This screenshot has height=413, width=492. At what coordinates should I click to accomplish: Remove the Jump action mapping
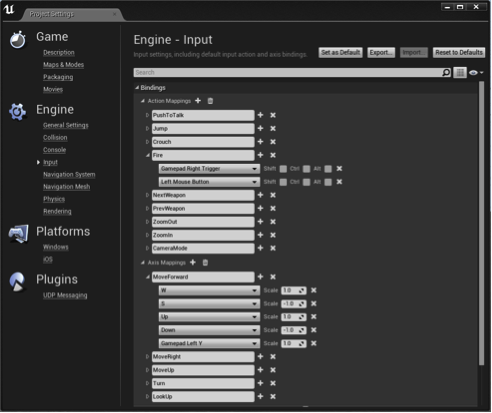coord(273,128)
